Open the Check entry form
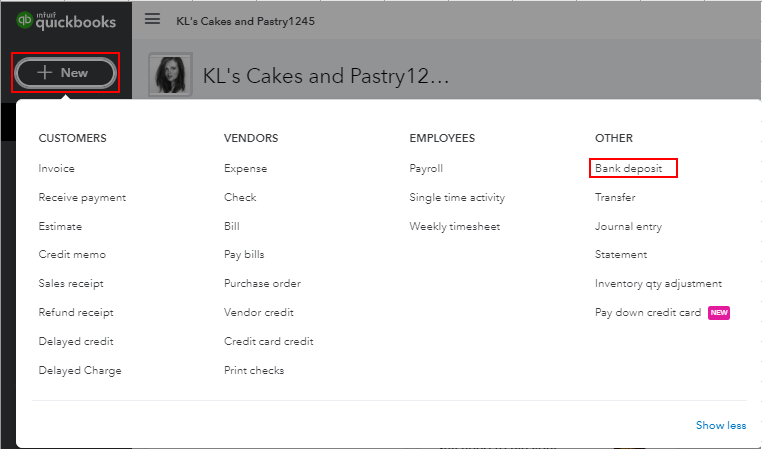Viewport: 762px width, 449px height. (x=240, y=197)
